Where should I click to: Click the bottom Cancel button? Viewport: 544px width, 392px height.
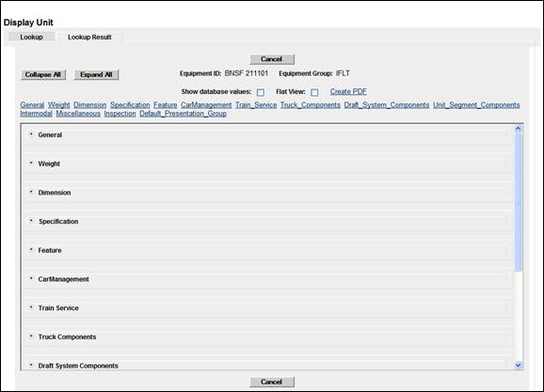click(x=272, y=382)
